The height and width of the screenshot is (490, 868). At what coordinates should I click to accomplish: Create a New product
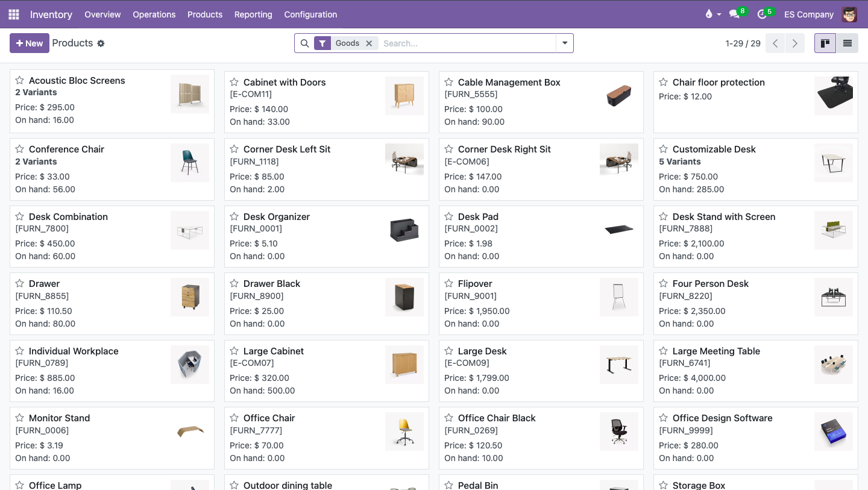[x=30, y=43]
